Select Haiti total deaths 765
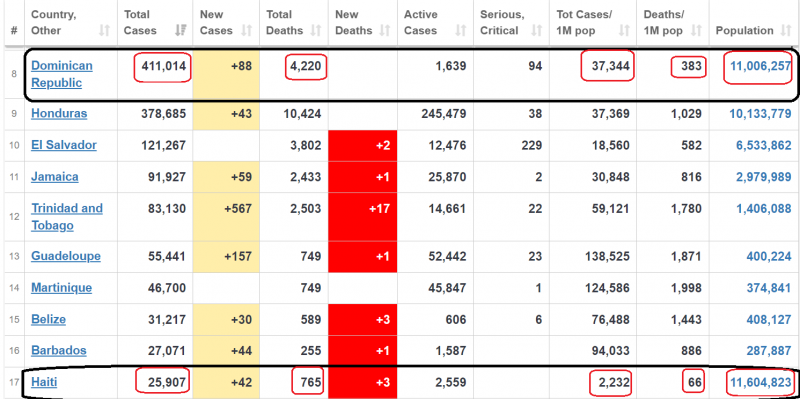This screenshot has width=800, height=399. 311,382
